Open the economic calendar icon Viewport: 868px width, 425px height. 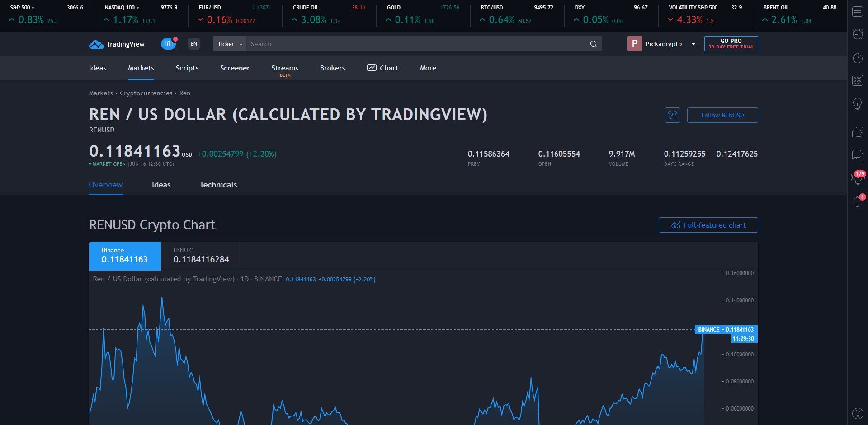coord(858,80)
